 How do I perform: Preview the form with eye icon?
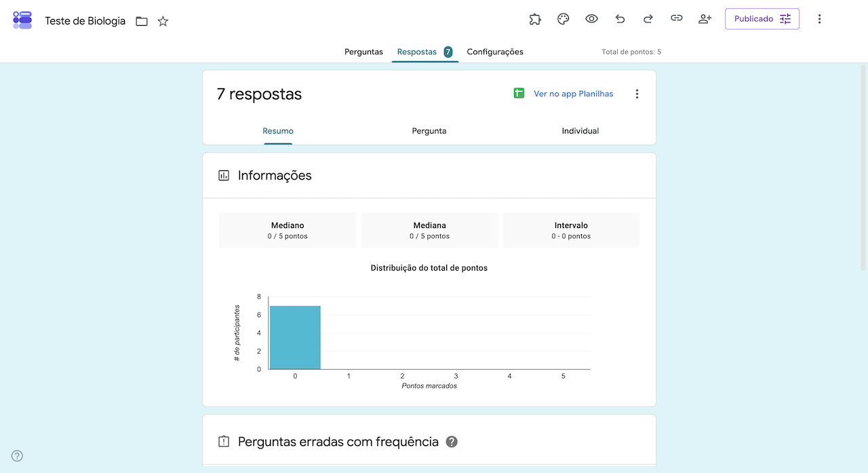591,19
